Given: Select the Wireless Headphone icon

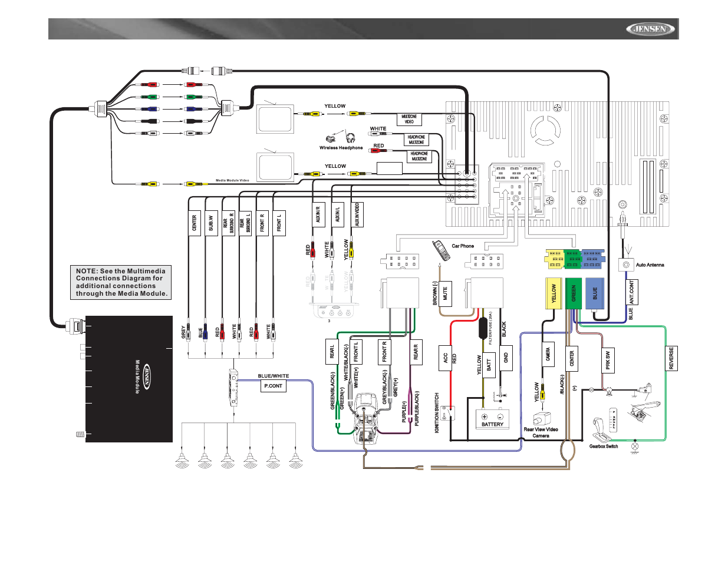Looking at the screenshot, I should pyautogui.click(x=341, y=138).
